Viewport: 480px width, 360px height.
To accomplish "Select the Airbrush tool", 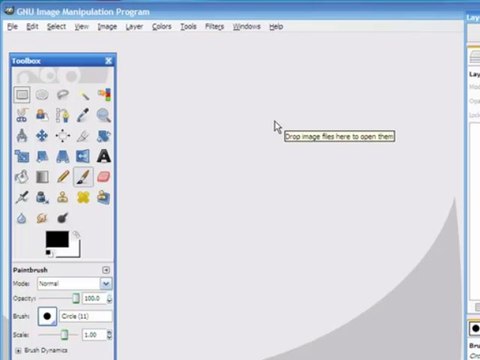I will (x=22, y=197).
